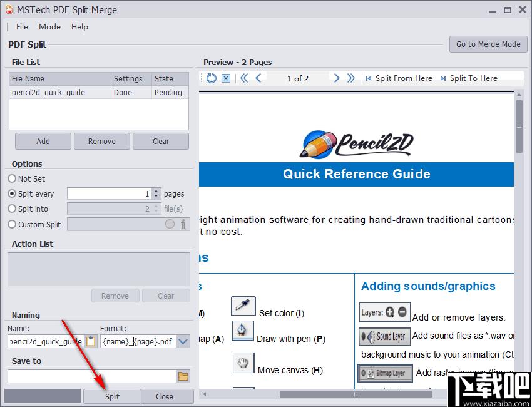The width and height of the screenshot is (532, 407).
Task: Decrease Split every pages with down arrow
Action: click(156, 197)
